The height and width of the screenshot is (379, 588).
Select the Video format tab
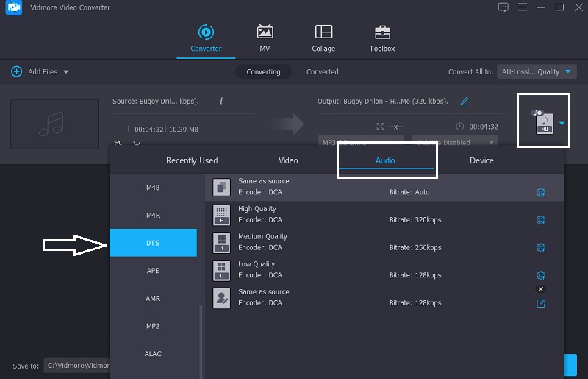(x=288, y=160)
